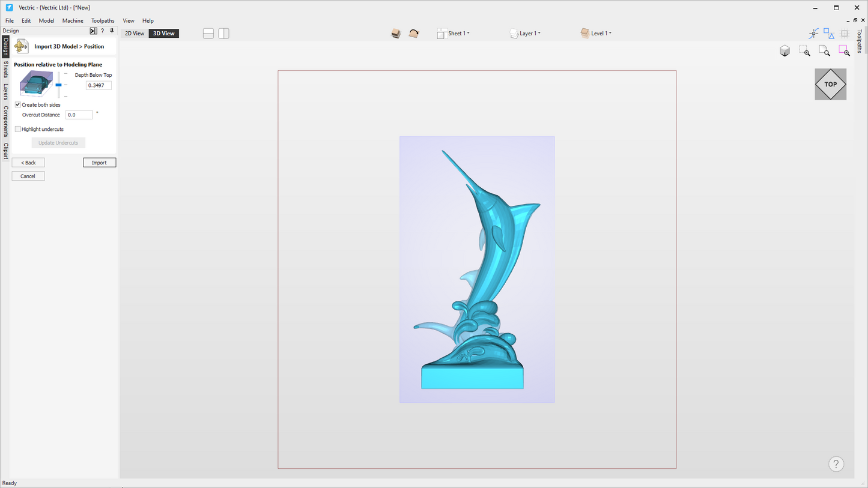Toggle grid visibility in the top toolbar
This screenshot has width=868, height=488.
(x=845, y=33)
